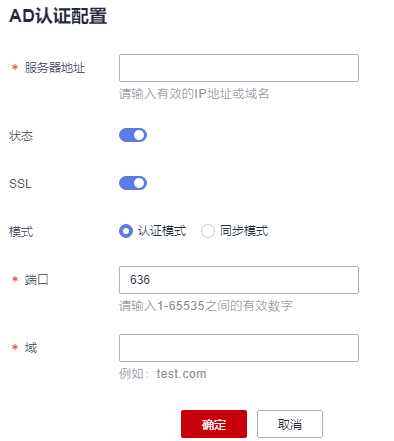
Task: Click the 服务器地址 field label
Action: [55, 68]
